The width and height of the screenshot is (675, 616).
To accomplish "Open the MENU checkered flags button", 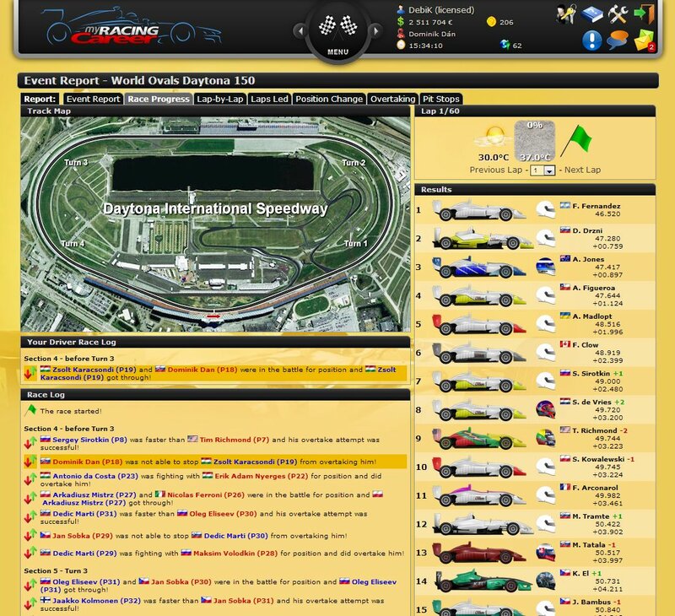I will click(337, 31).
